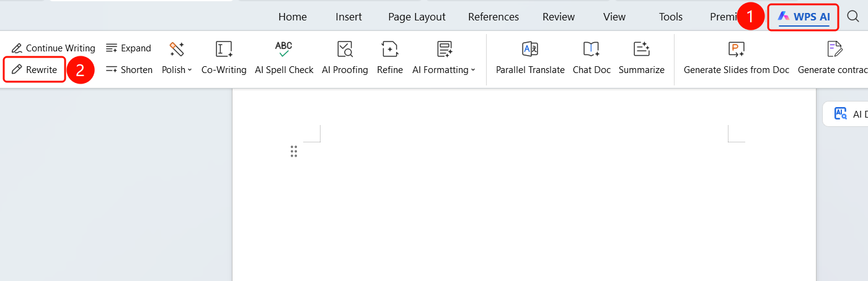Open the References tab
Viewport: 868px width, 281px height.
tap(494, 17)
